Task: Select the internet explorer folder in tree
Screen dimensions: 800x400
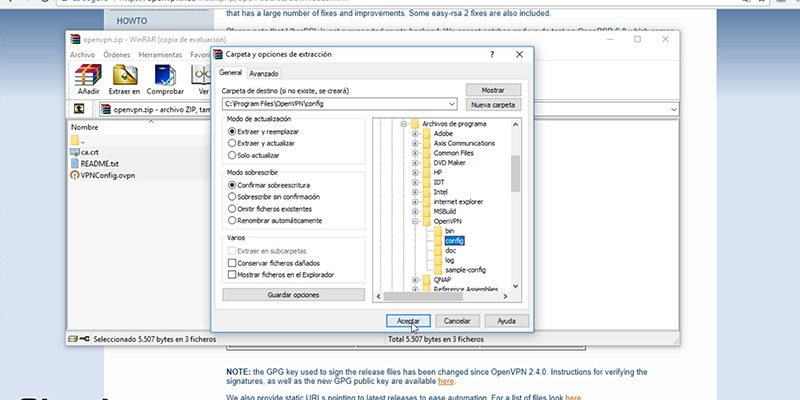Action: (x=458, y=202)
